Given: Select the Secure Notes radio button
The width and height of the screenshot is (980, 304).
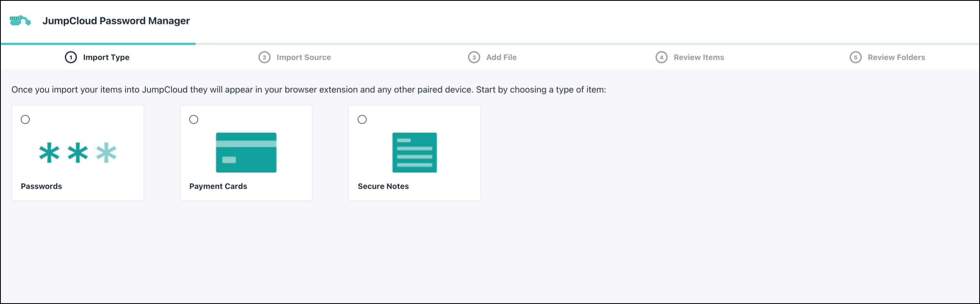Looking at the screenshot, I should [362, 119].
